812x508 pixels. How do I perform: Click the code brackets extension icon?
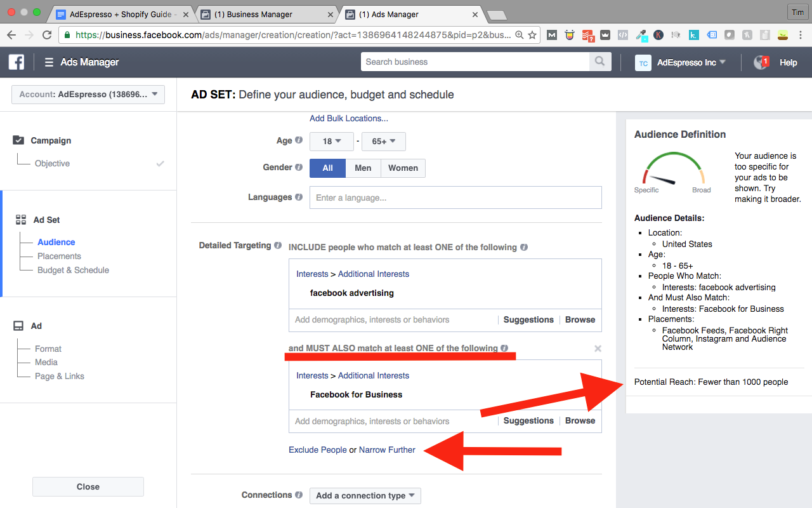pyautogui.click(x=623, y=35)
